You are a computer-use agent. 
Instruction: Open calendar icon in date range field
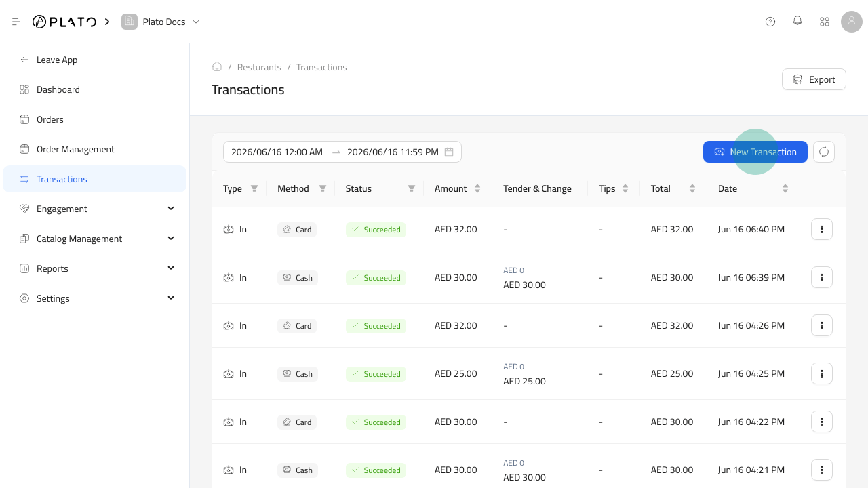(x=449, y=152)
